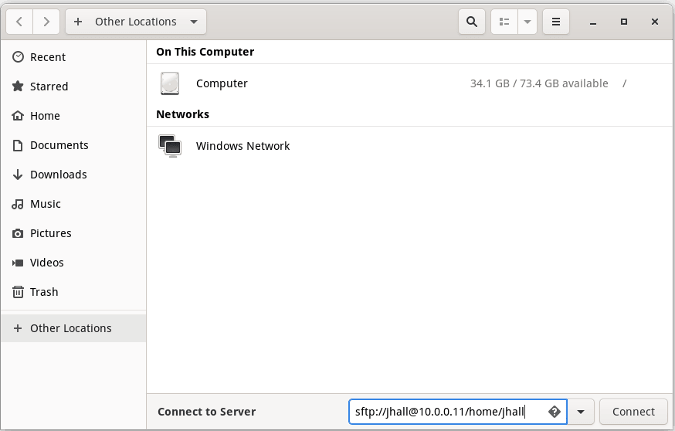The height and width of the screenshot is (431, 675).
Task: Open Recent in the sidebar
Action: [47, 58]
